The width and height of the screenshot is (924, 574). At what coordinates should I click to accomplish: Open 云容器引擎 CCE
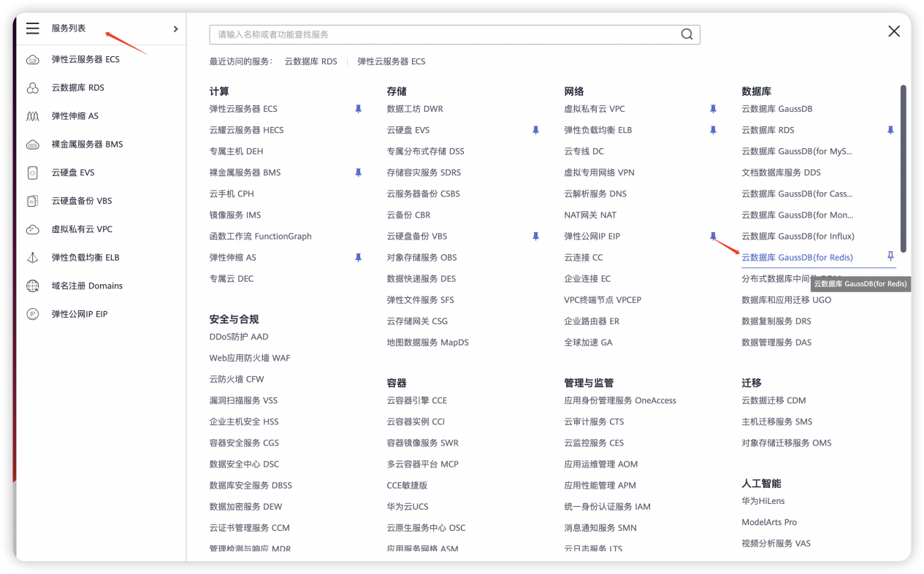[x=416, y=400]
